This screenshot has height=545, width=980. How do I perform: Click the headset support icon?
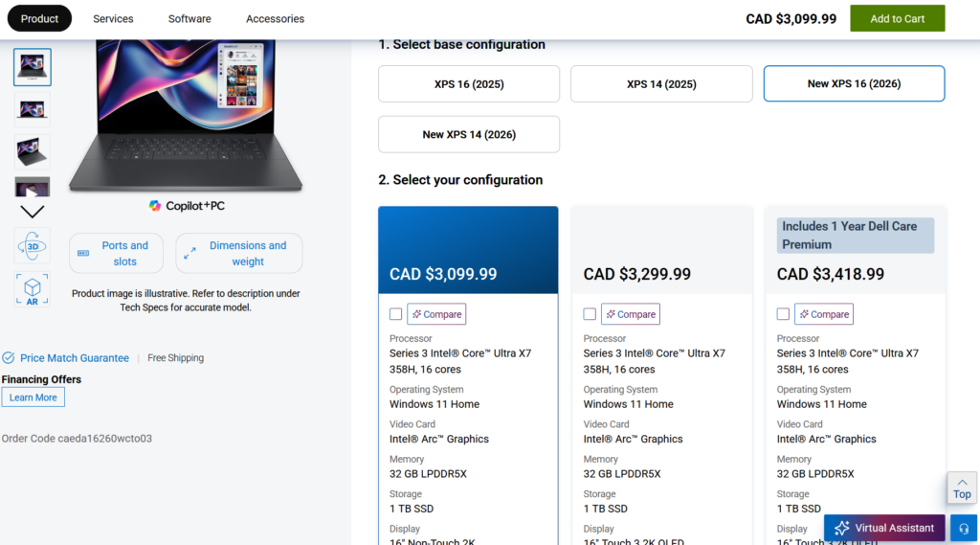pos(964,528)
